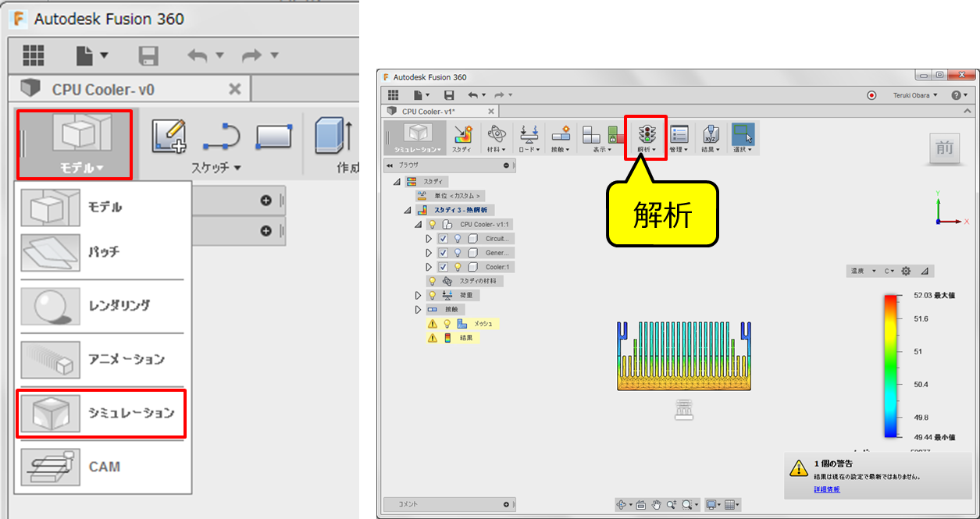980x519 pixels.
Task: Open the 接触 contacts tool
Action: point(560,138)
